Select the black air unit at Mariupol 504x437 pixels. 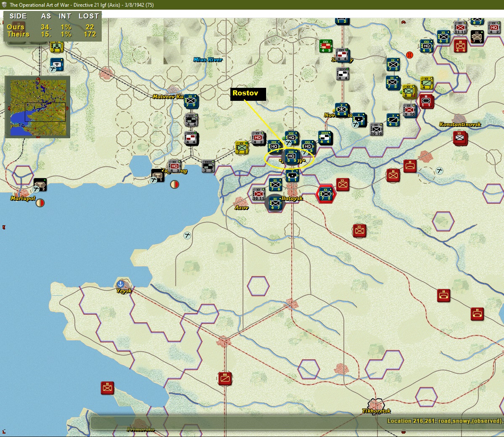pyautogui.click(x=40, y=185)
